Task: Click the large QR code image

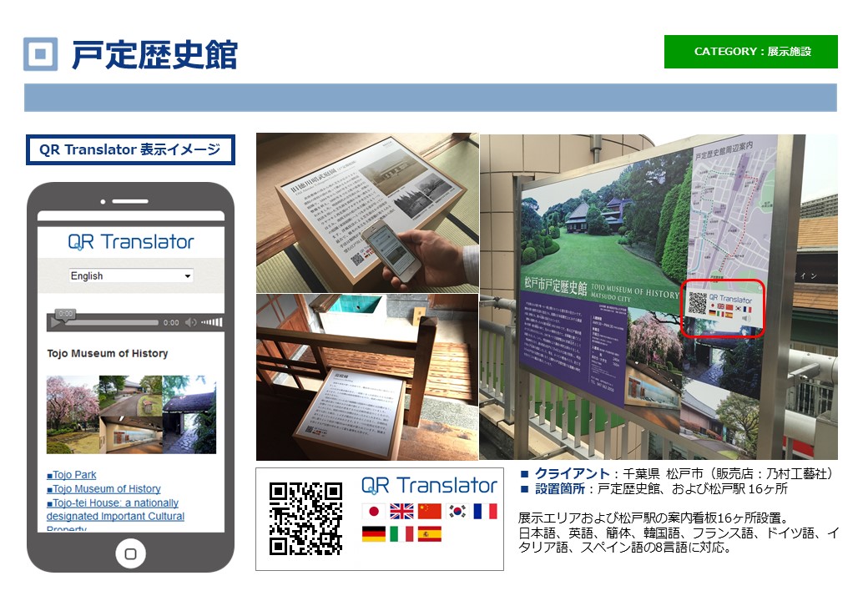Action: click(x=306, y=518)
